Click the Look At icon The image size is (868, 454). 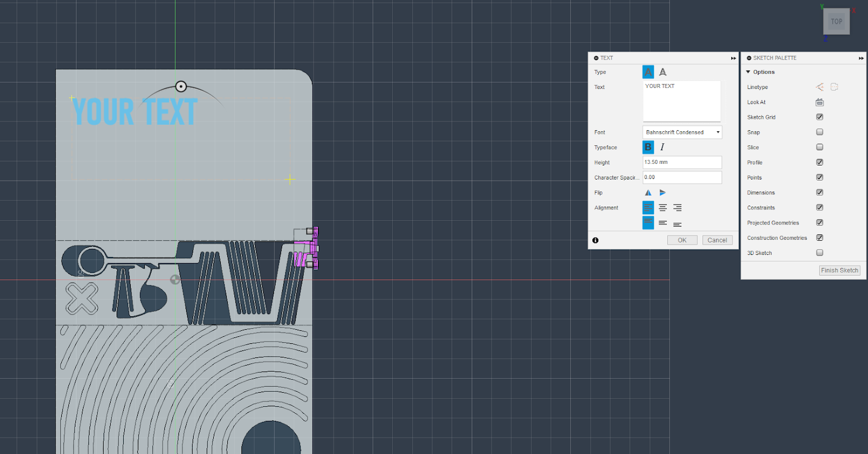(819, 102)
